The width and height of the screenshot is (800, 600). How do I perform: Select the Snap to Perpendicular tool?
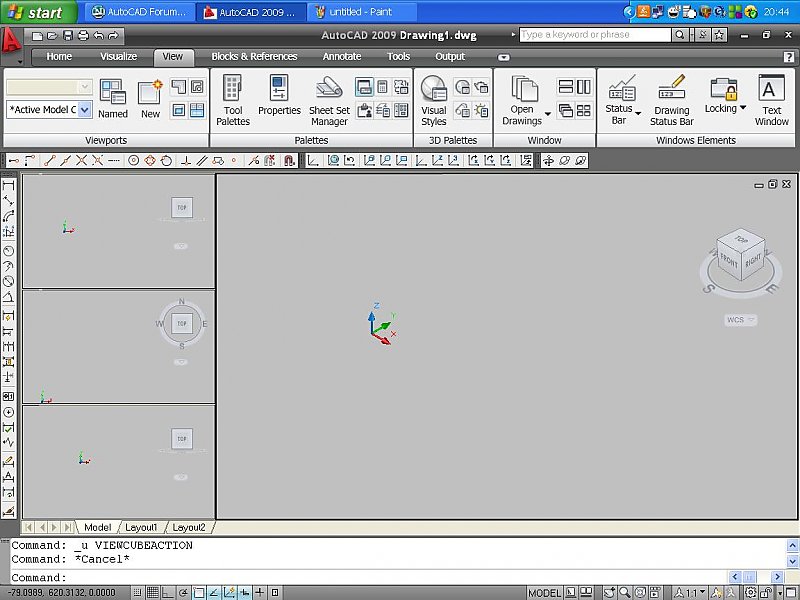pyautogui.click(x=186, y=161)
